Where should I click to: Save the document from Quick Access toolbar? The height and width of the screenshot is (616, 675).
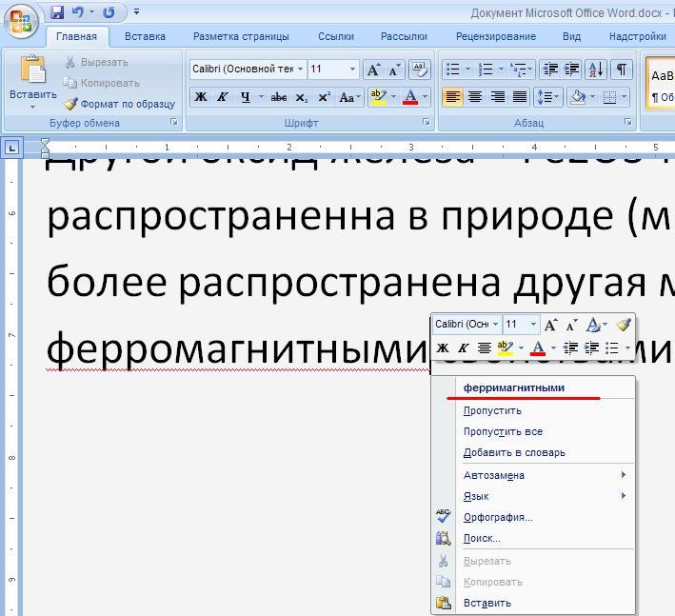click(57, 12)
